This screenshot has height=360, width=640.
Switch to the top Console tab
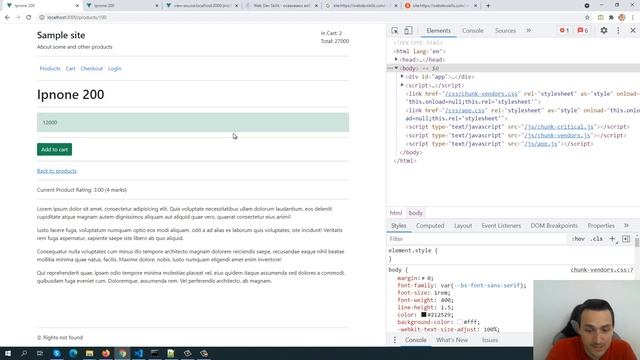click(473, 31)
